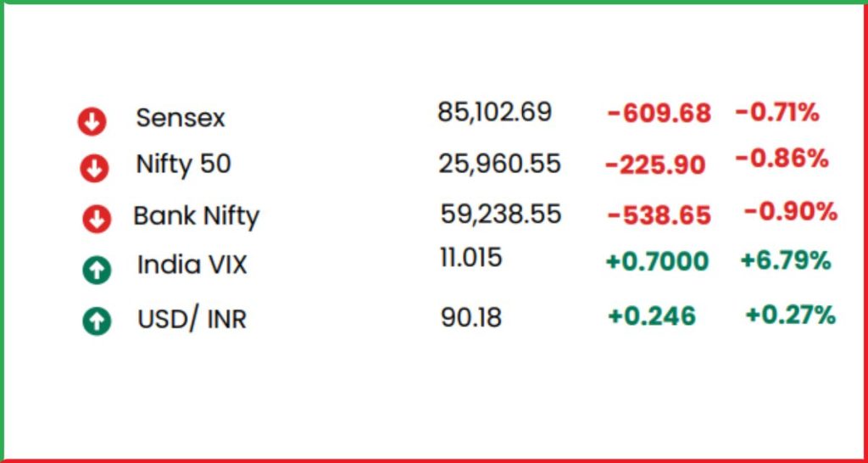Click the Sensex change -609.68
Viewport: 868px width, 463px height.
point(659,114)
